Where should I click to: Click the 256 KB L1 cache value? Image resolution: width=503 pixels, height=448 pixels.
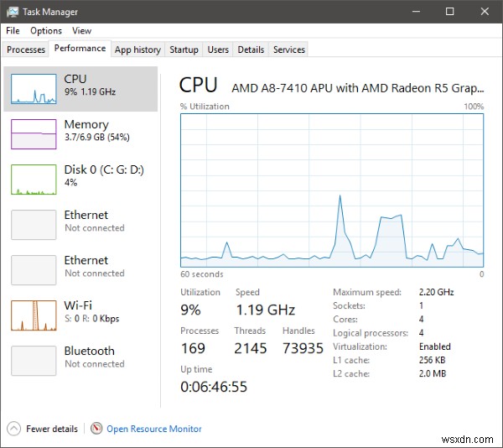pyautogui.click(x=432, y=360)
